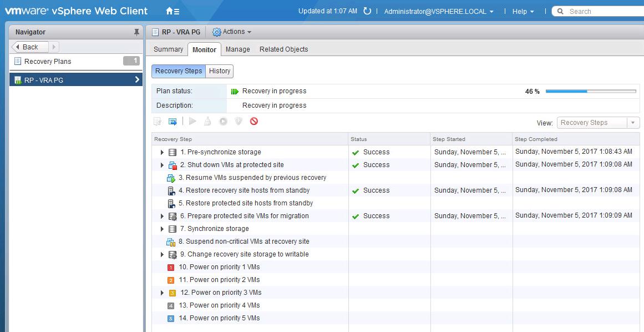Select 'Power on priority 5 VMs' row
This screenshot has width=644, height=332.
(x=395, y=318)
